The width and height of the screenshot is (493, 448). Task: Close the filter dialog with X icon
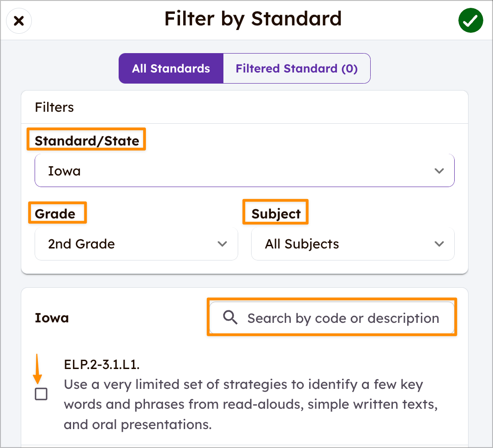coord(19,21)
